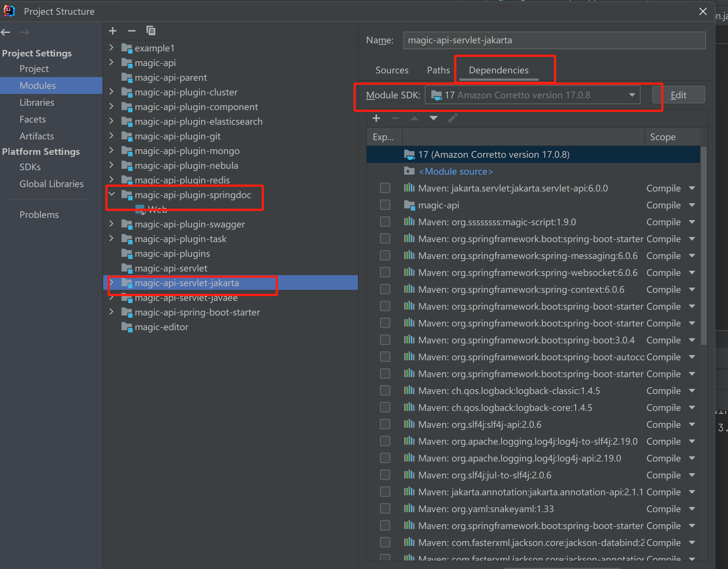This screenshot has height=569, width=728.
Task: Expand the magic-api-plugin-cluster module
Action: pyautogui.click(x=112, y=92)
